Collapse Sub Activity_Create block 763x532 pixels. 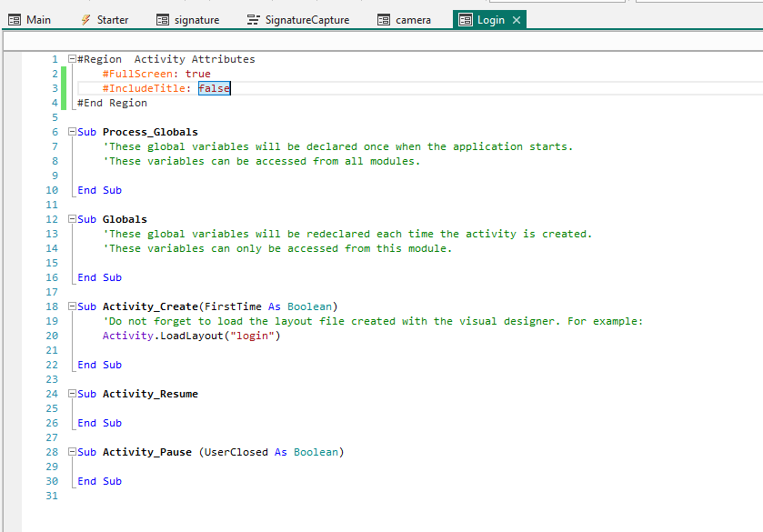click(x=72, y=306)
